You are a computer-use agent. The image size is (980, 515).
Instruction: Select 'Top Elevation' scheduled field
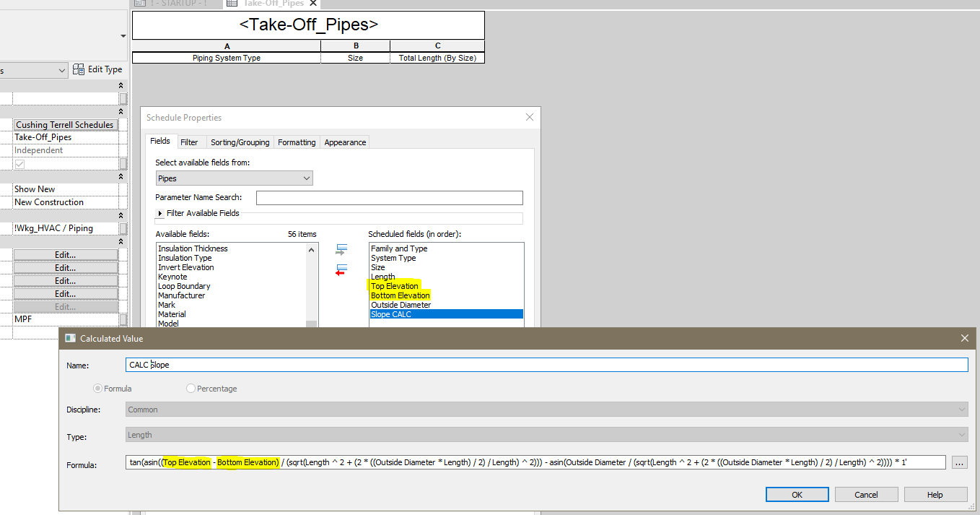[395, 286]
